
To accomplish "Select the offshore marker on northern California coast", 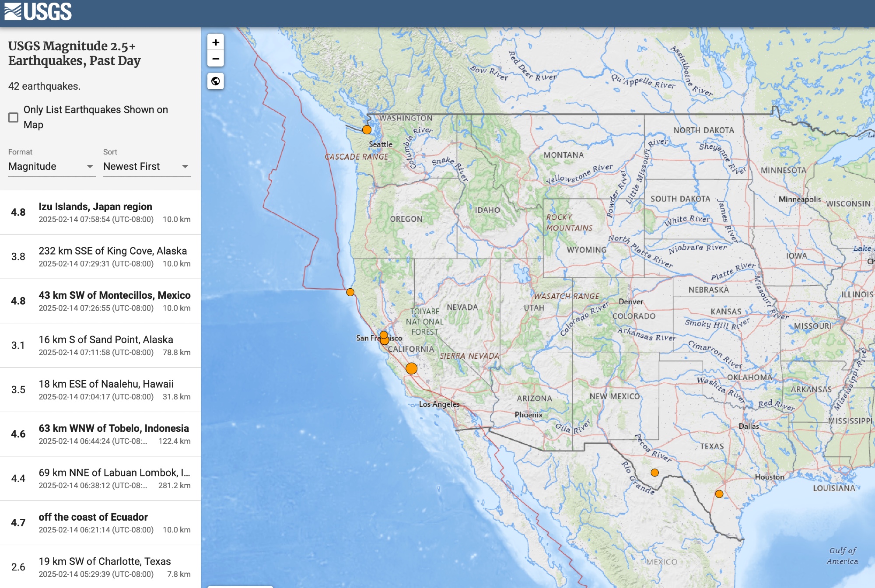I will [350, 292].
